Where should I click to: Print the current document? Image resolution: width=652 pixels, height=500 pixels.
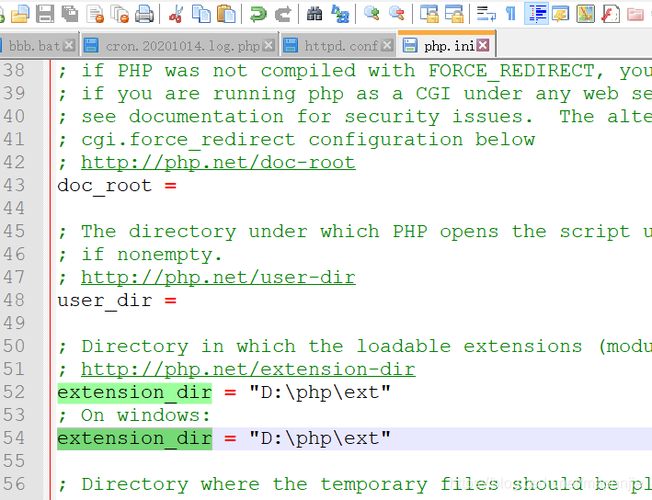pos(144,14)
